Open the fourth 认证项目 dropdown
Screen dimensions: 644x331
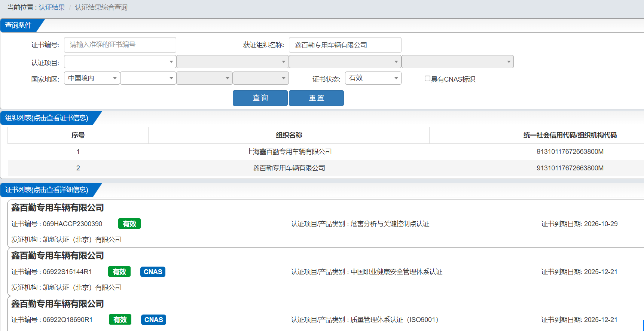458,62
